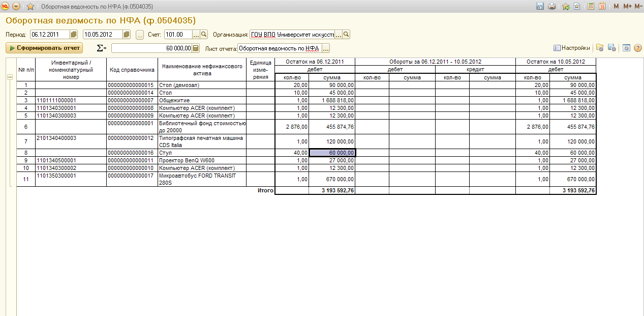Click the Сформировать отчет button
This screenshot has height=316, width=644.
point(44,48)
